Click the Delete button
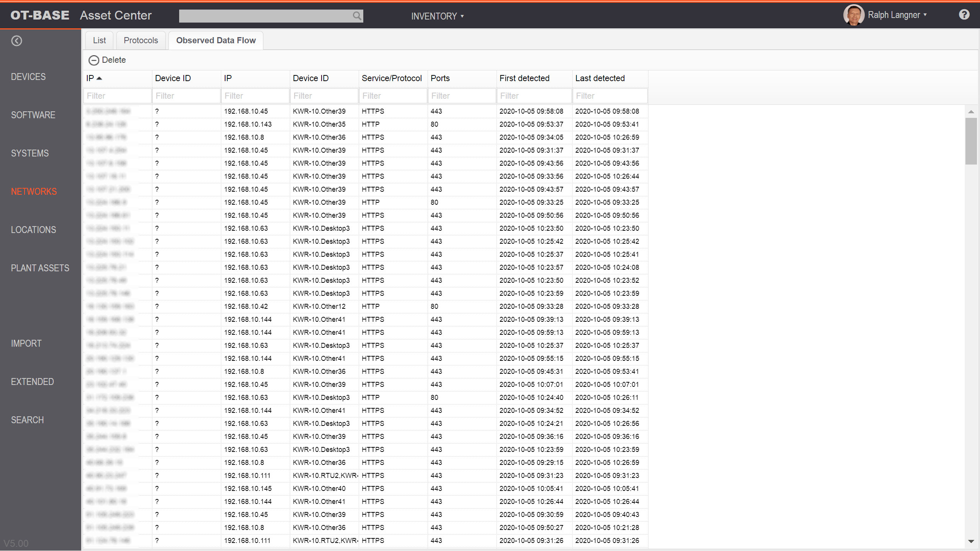The image size is (980, 551). tap(107, 60)
